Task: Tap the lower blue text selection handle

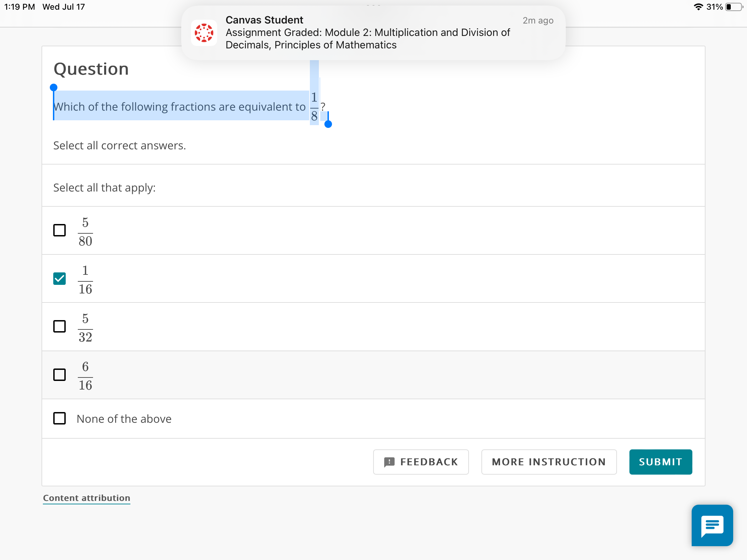Action: click(328, 124)
